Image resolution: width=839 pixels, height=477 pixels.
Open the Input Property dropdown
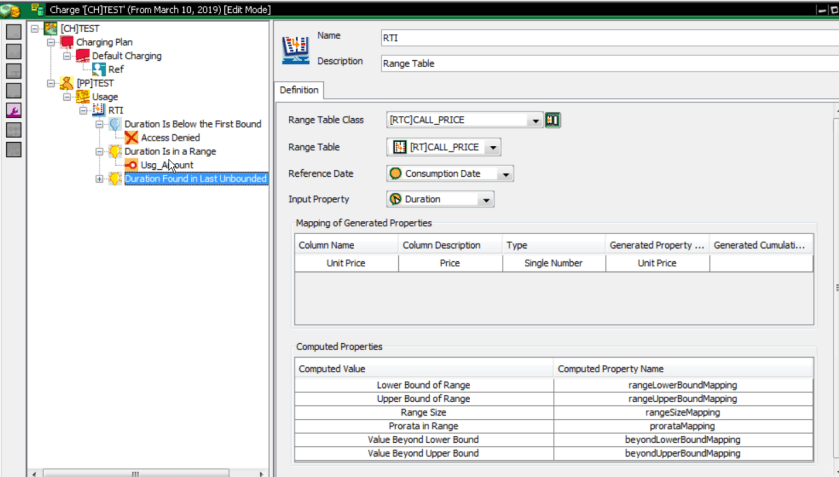tap(486, 200)
